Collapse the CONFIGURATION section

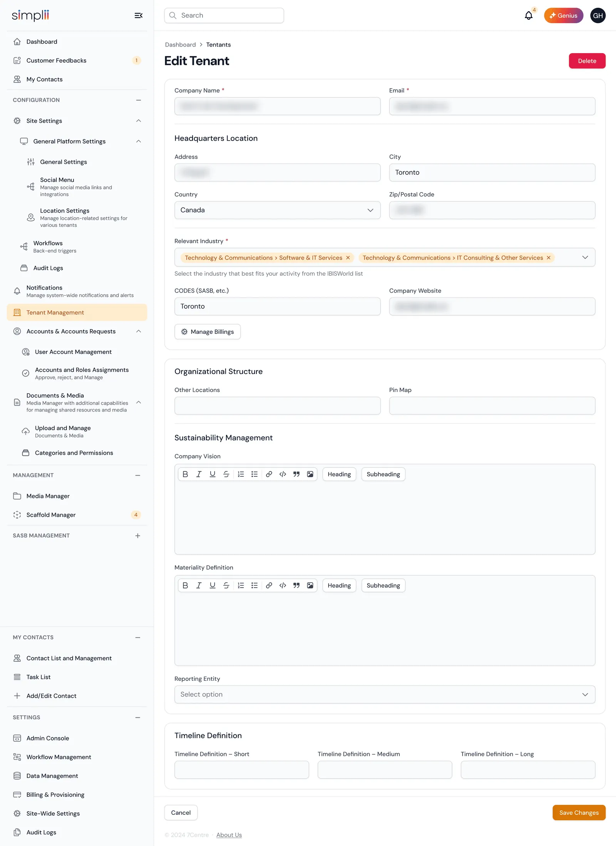(x=139, y=100)
